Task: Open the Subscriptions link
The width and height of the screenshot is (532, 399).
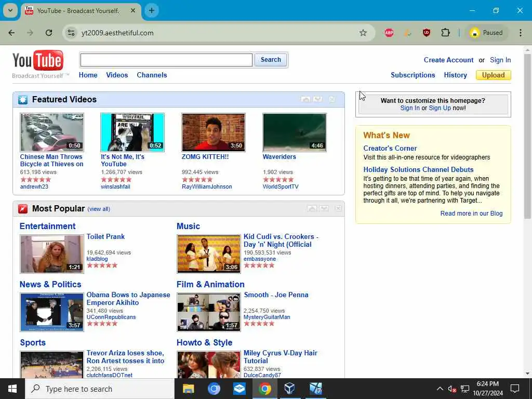Action: coord(413,75)
